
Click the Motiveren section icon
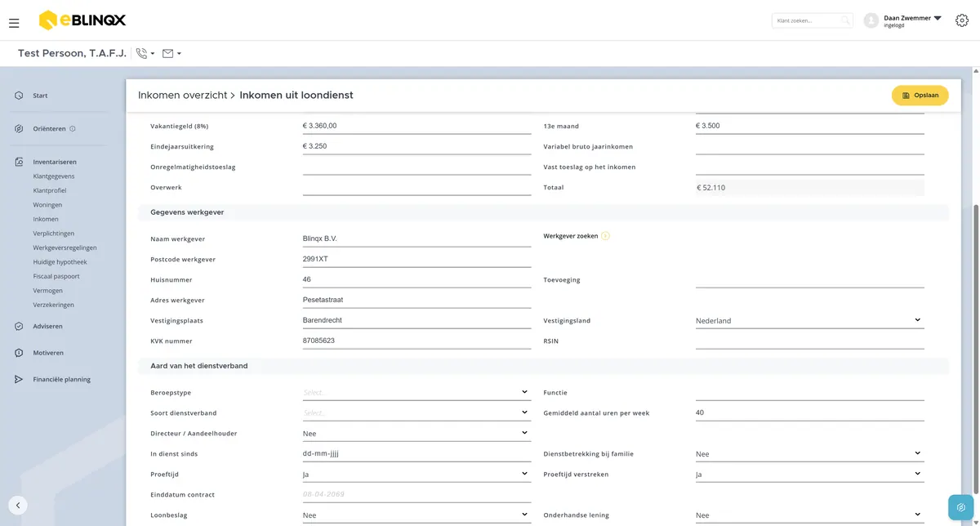(x=19, y=353)
